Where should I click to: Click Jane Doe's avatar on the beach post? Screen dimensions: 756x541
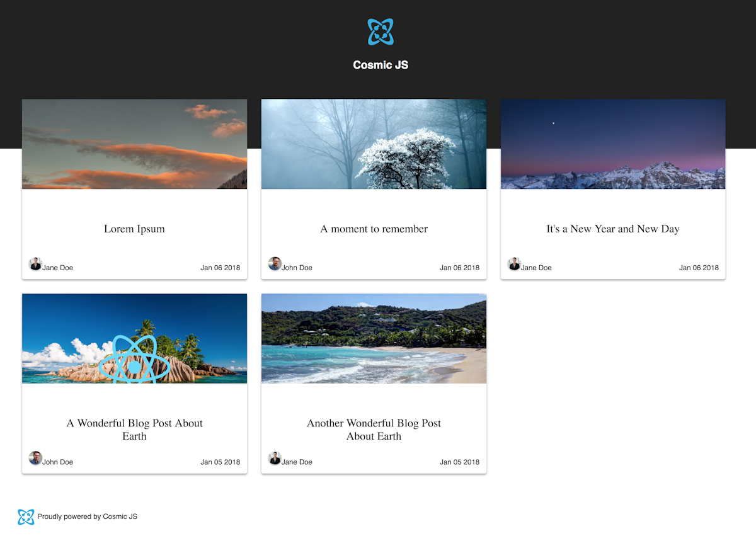coord(275,458)
